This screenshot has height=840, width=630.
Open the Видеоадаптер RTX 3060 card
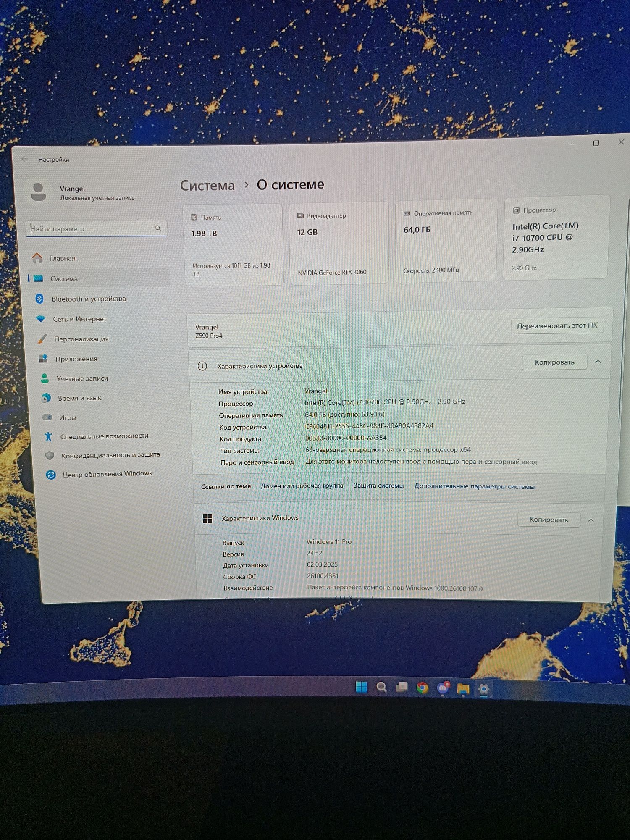[x=339, y=243]
